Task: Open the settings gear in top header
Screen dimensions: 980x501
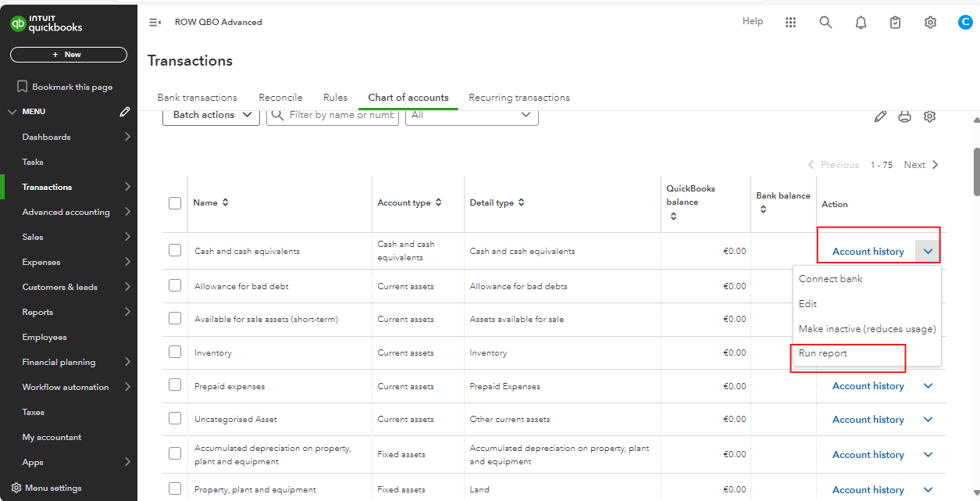Action: pos(930,23)
